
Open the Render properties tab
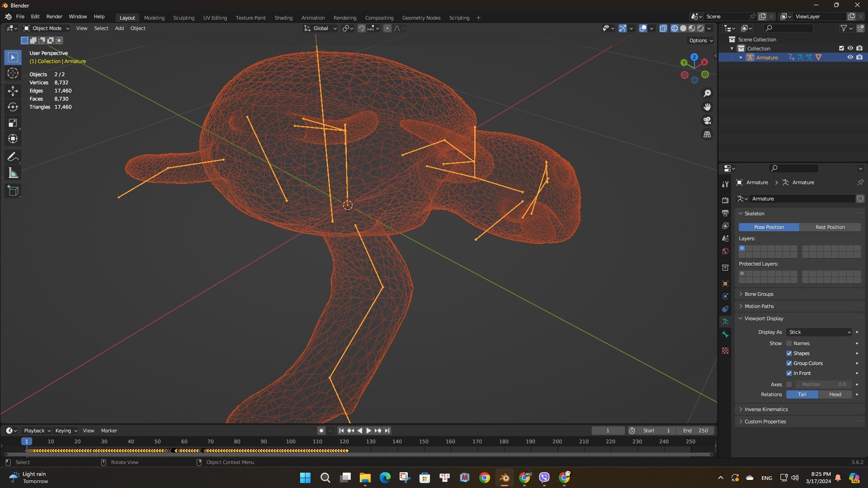(725, 200)
